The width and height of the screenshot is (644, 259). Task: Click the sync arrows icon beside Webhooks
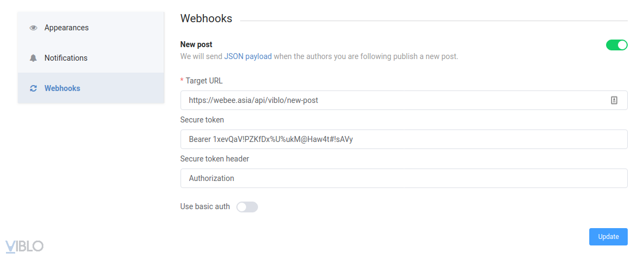pyautogui.click(x=34, y=88)
